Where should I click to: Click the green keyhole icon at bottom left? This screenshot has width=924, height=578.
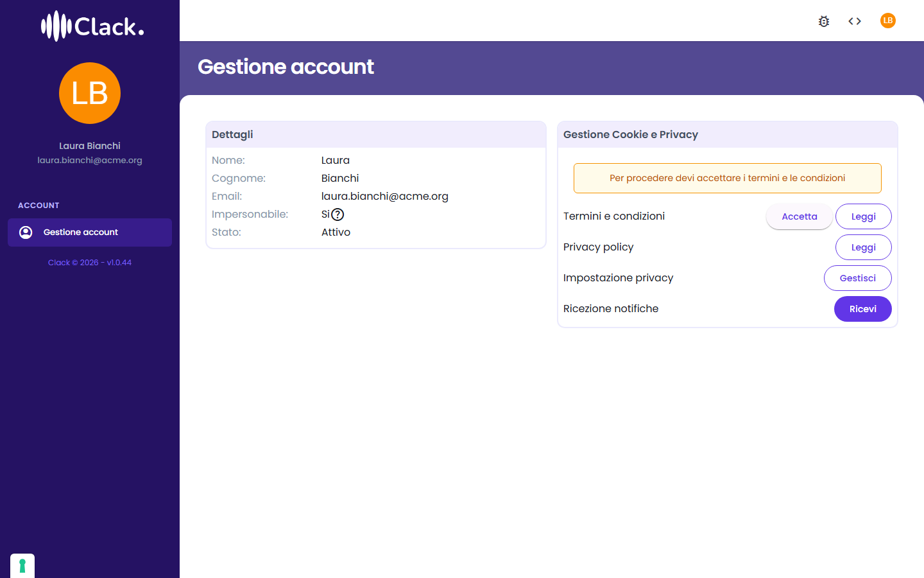(x=22, y=566)
